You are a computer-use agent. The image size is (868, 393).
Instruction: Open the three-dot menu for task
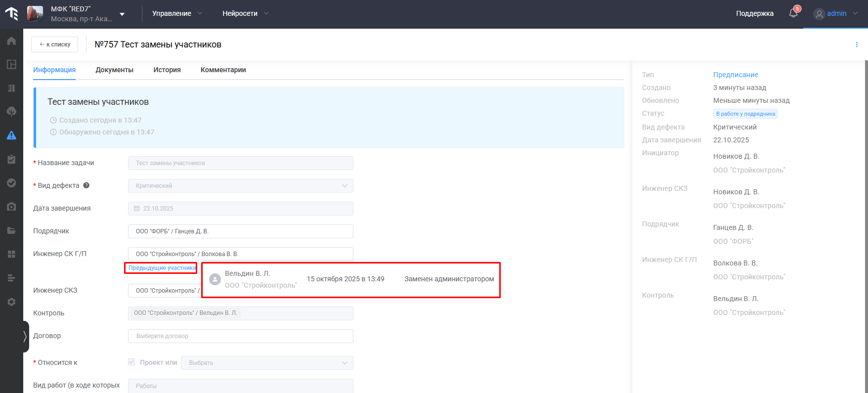click(x=857, y=44)
